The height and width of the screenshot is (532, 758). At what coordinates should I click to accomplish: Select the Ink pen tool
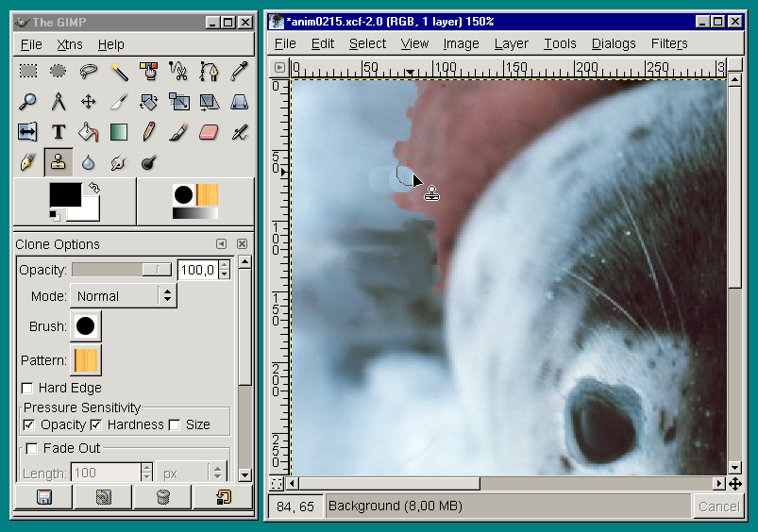(x=28, y=162)
